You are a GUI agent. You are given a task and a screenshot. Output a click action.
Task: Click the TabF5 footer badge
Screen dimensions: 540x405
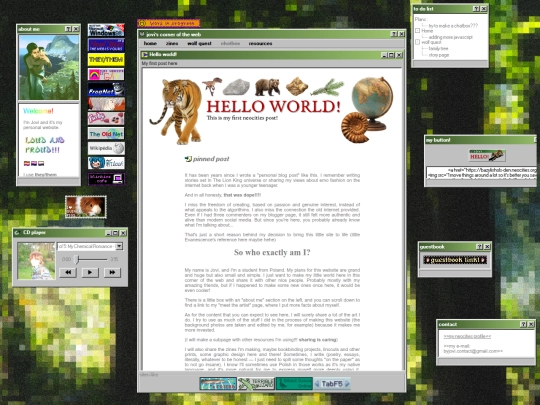click(332, 384)
